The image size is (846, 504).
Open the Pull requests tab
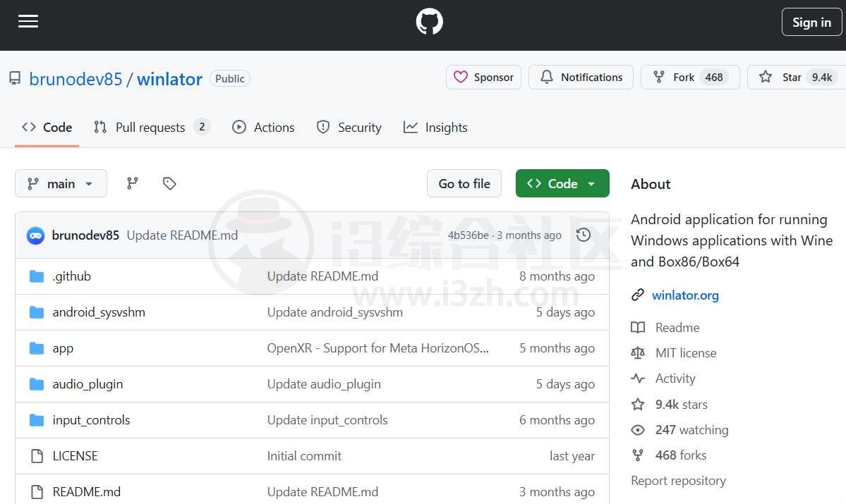[x=152, y=127]
